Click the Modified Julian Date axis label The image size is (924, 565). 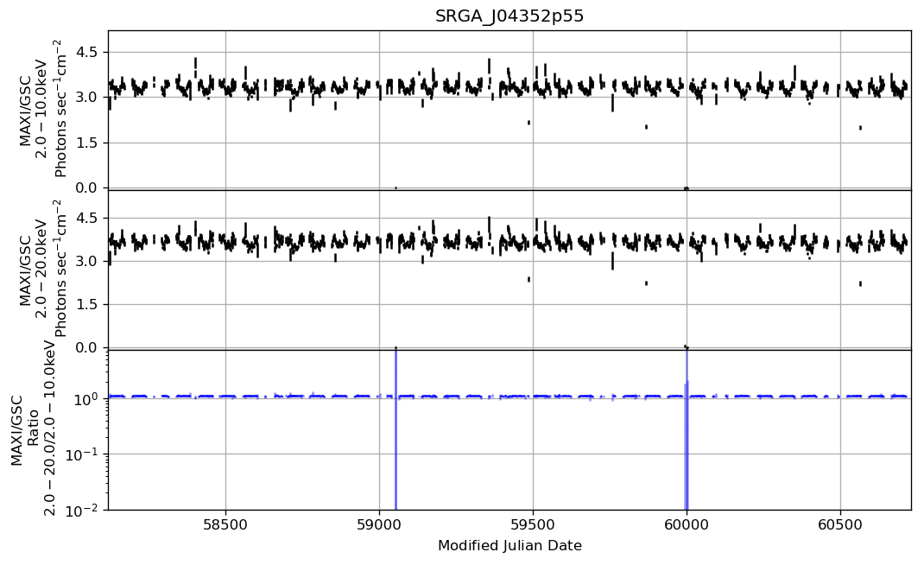coord(509,545)
